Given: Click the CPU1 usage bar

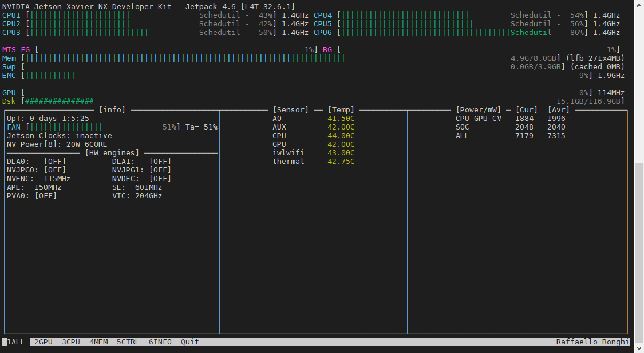Looking at the screenshot, I should coord(79,15).
